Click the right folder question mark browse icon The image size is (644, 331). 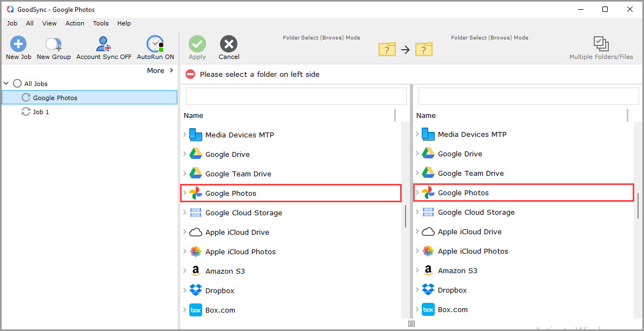[x=424, y=49]
